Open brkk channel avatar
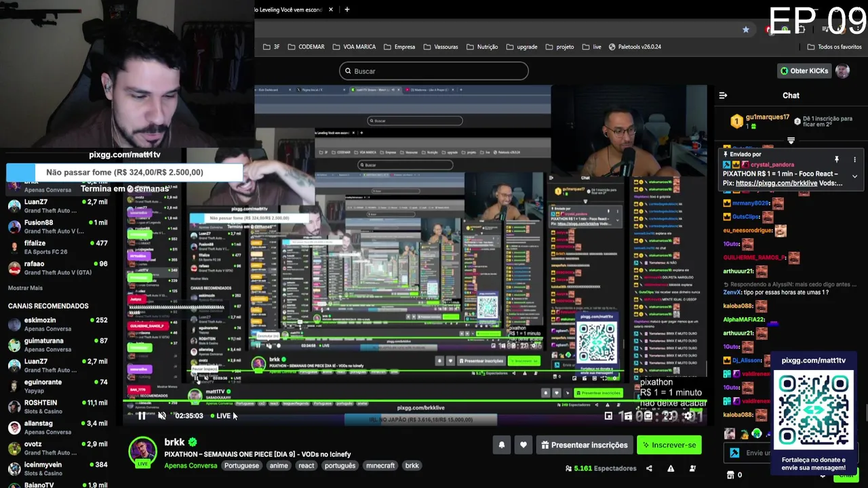Viewport: 868px width, 488px height. [143, 452]
